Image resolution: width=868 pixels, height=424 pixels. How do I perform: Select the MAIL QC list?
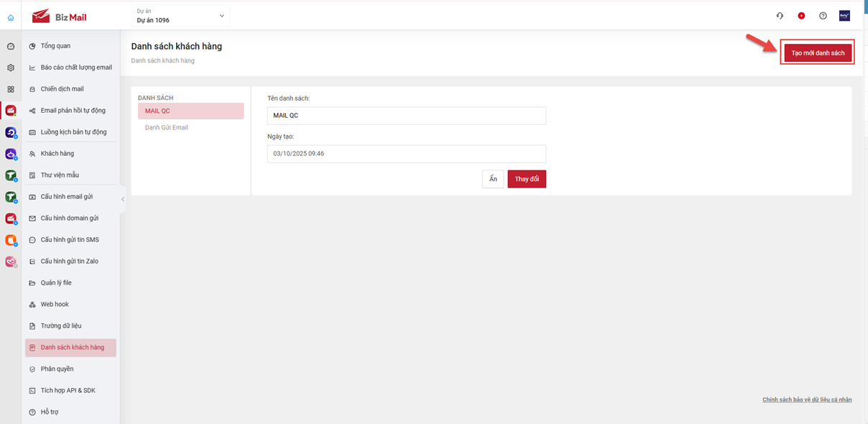190,111
